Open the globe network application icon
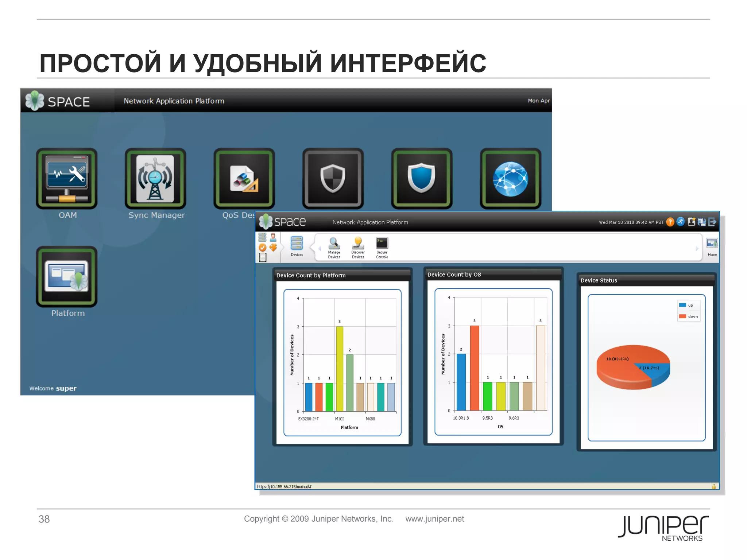This screenshot has height=560, width=747. [x=511, y=178]
